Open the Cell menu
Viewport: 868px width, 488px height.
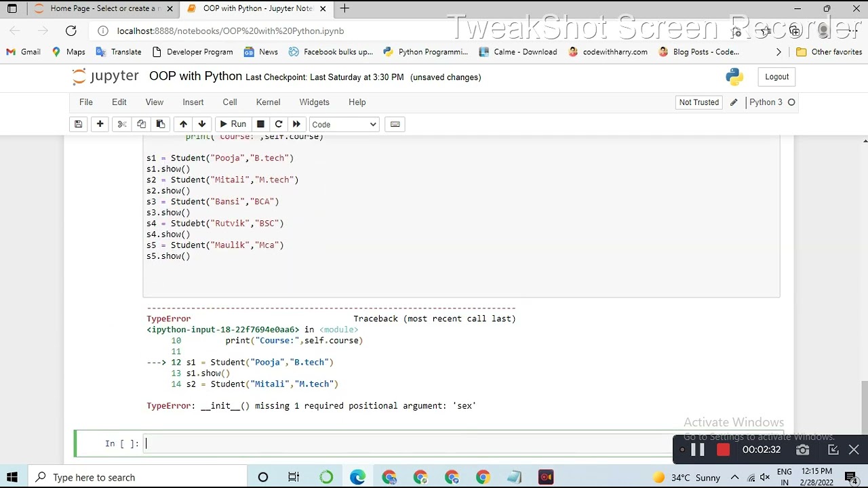(x=230, y=102)
